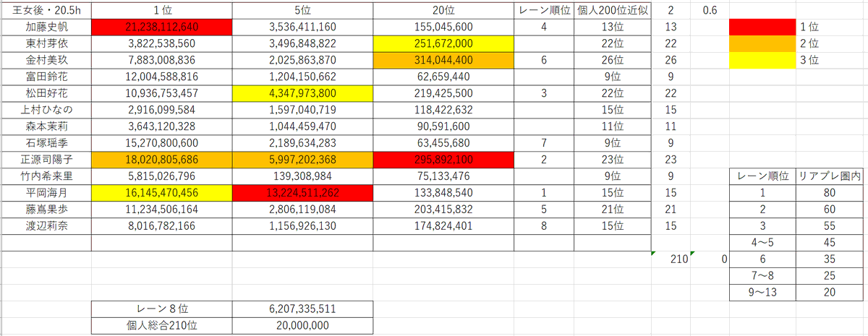Click the orange cell 314,044,400

point(443,60)
